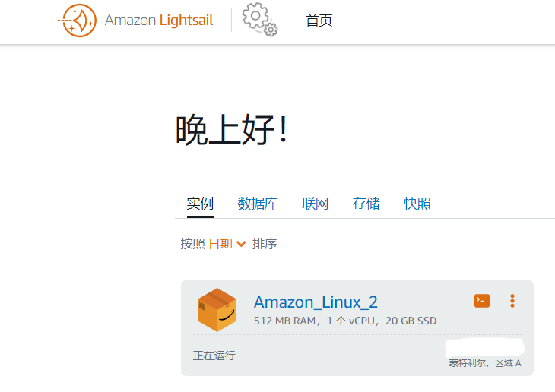Launch browser SSH terminal for Amazon_Linux_2
This screenshot has width=555, height=392.
point(482,301)
